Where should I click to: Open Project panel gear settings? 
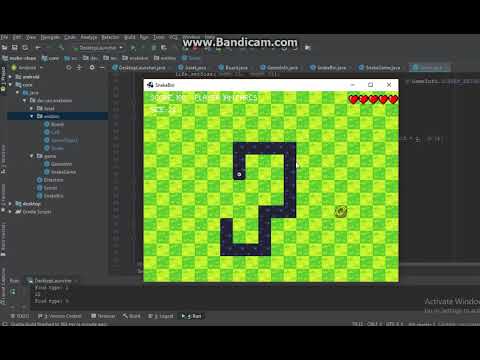point(92,68)
